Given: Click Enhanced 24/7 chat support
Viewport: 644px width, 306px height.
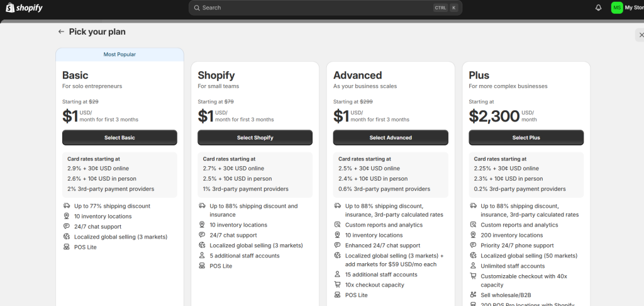Looking at the screenshot, I should [x=383, y=246].
